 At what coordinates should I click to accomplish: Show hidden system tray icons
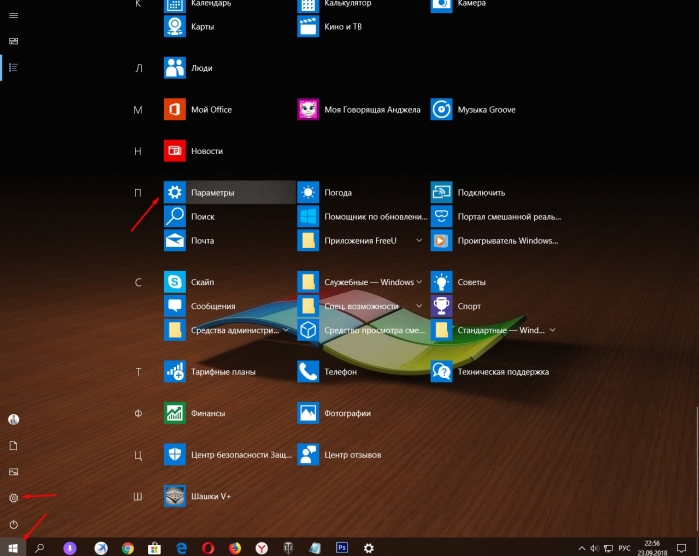click(x=582, y=548)
